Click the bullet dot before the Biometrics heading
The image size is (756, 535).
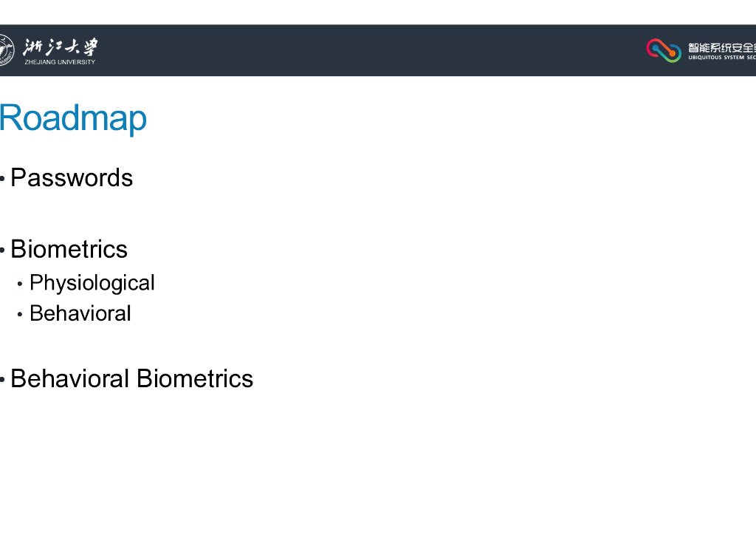point(3,251)
